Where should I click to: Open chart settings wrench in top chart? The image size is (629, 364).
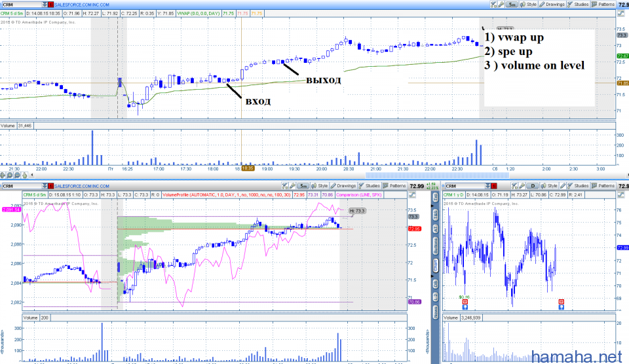pyautogui.click(x=501, y=5)
